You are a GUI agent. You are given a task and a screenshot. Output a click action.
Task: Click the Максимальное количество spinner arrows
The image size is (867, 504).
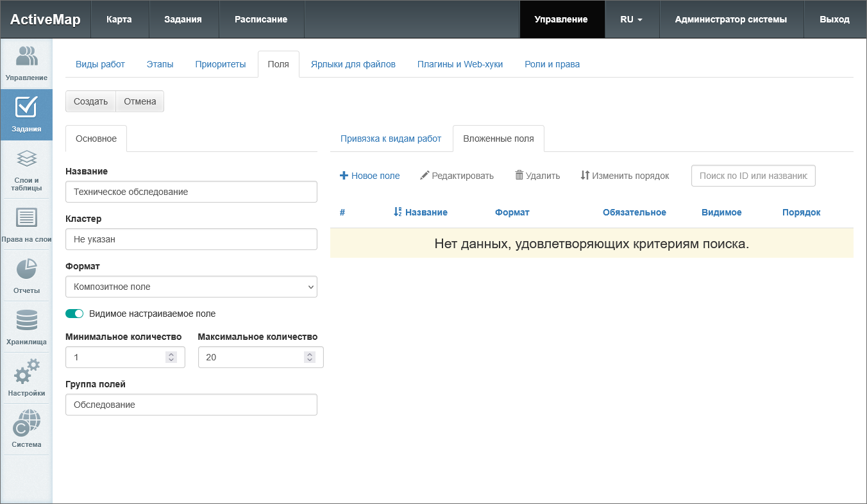pos(310,357)
